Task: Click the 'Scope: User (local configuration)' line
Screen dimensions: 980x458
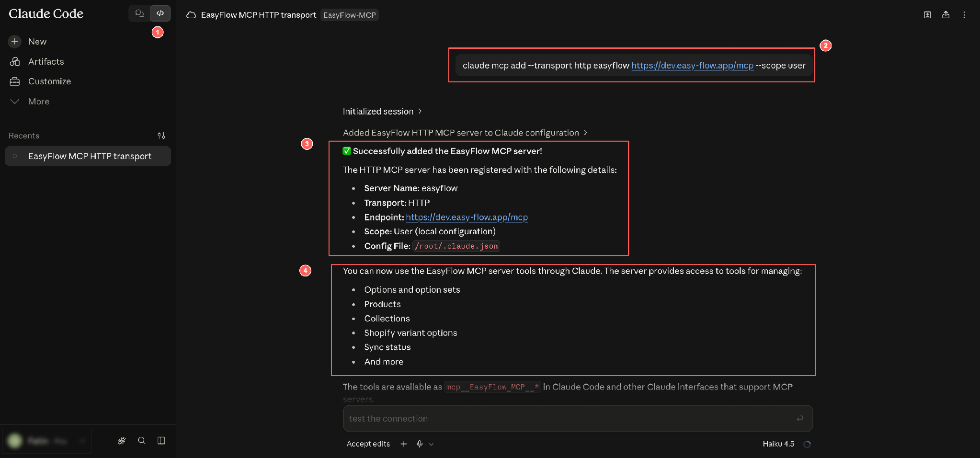Action: coord(430,231)
